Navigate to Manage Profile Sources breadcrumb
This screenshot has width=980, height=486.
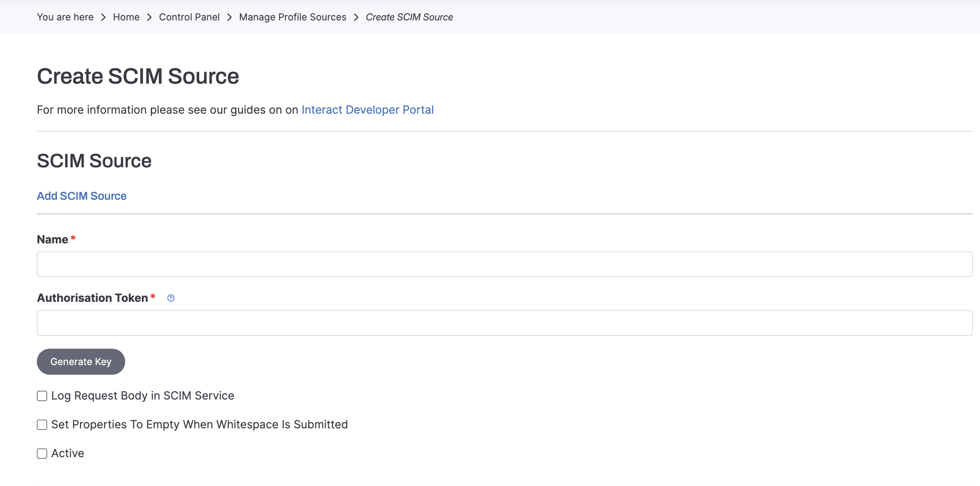tap(292, 17)
